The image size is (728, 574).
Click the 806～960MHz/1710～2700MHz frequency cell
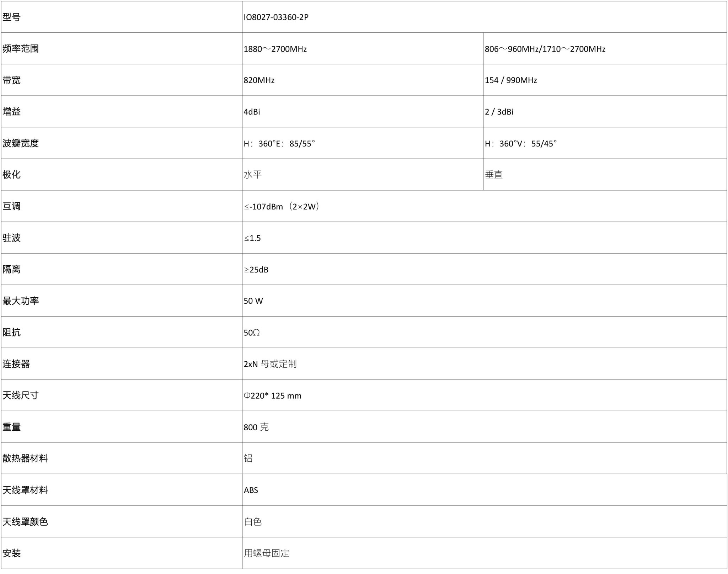(545, 49)
